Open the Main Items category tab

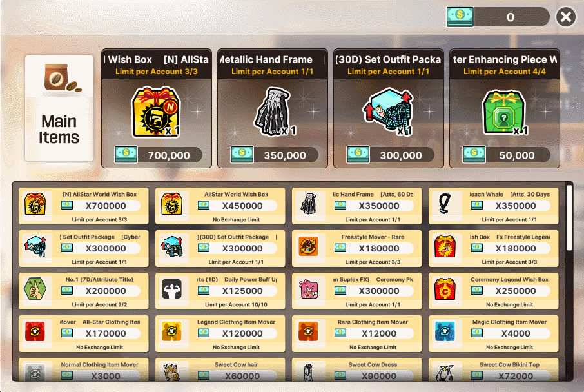(x=59, y=108)
